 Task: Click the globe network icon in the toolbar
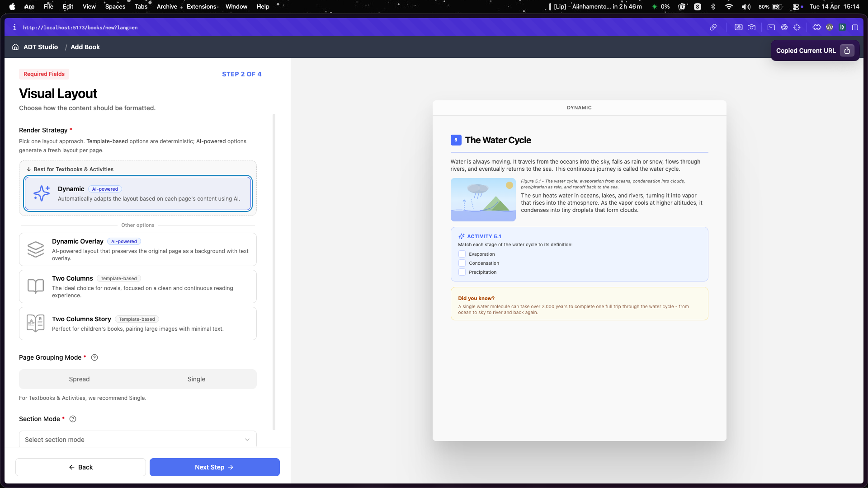tap(784, 28)
